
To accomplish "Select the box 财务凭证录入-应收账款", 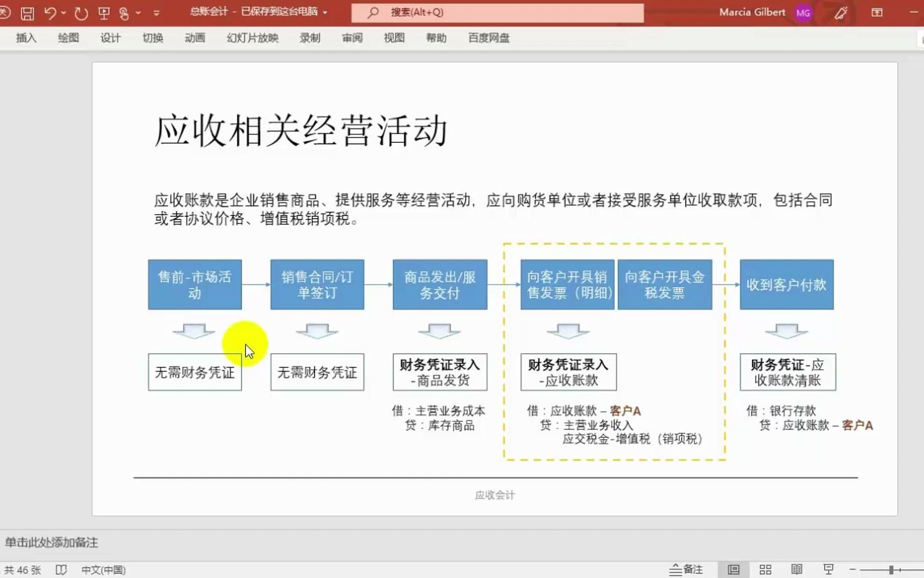I will (x=568, y=372).
